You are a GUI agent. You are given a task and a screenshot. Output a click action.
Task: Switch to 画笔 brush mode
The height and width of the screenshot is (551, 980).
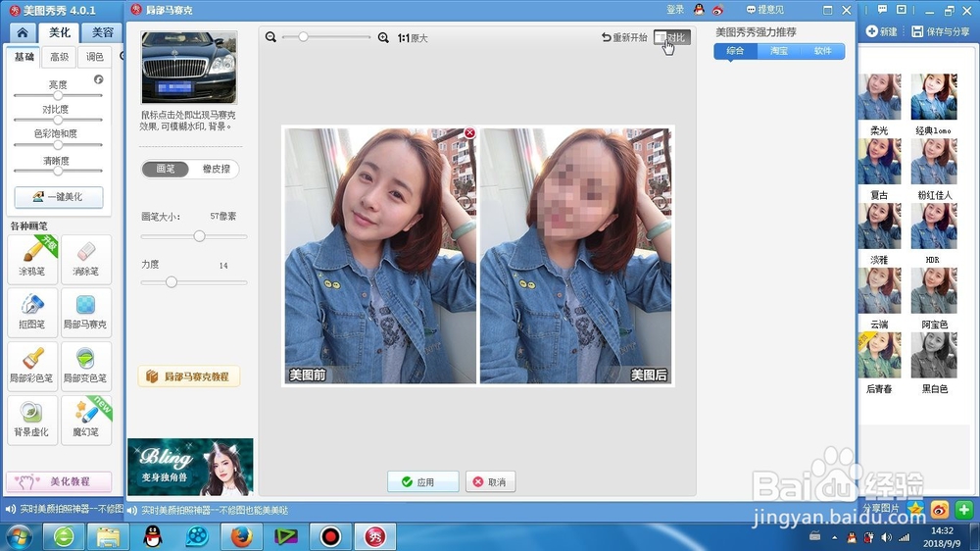tap(165, 169)
